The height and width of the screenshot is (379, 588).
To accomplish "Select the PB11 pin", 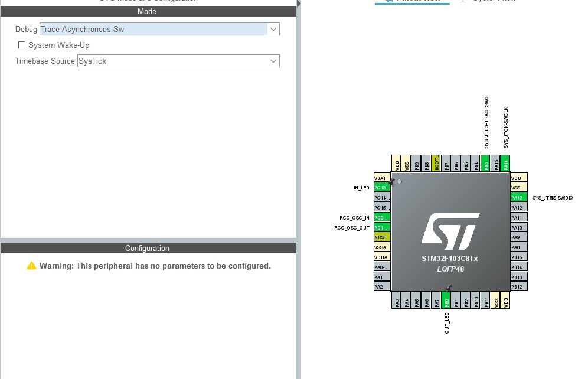I will coord(486,300).
